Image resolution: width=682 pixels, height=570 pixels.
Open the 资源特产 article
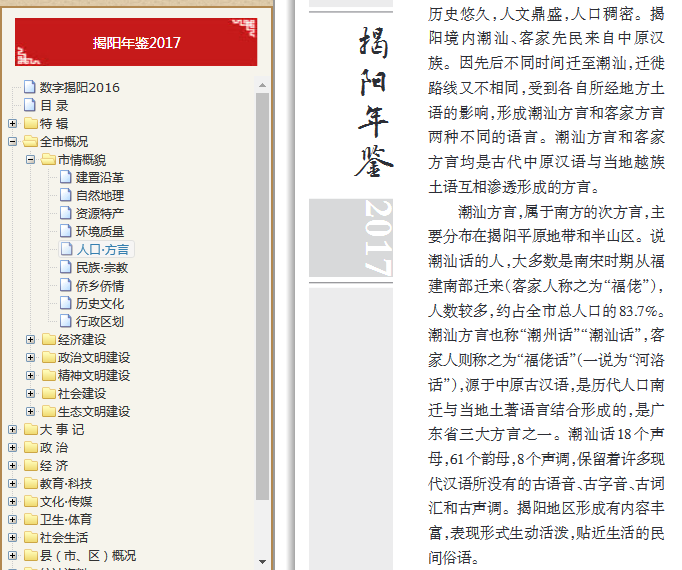pos(100,214)
